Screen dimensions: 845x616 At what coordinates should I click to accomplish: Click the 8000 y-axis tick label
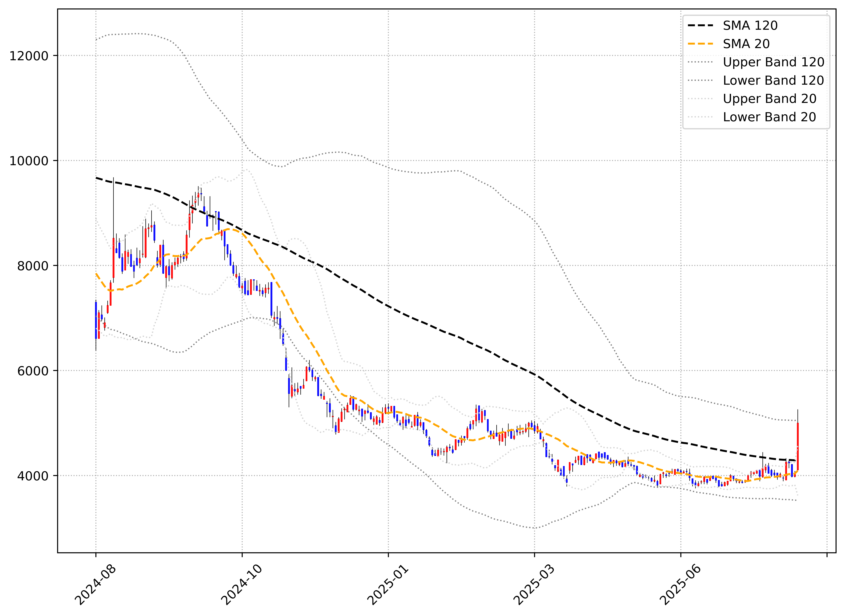point(33,266)
